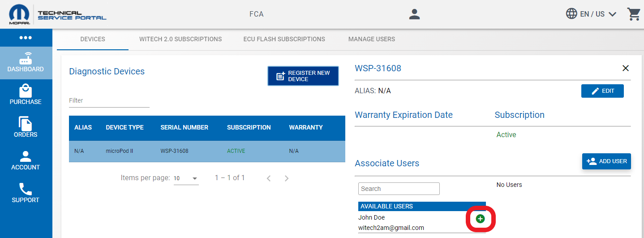Image resolution: width=644 pixels, height=238 pixels.
Task: Open the user profile icon
Action: point(414,14)
